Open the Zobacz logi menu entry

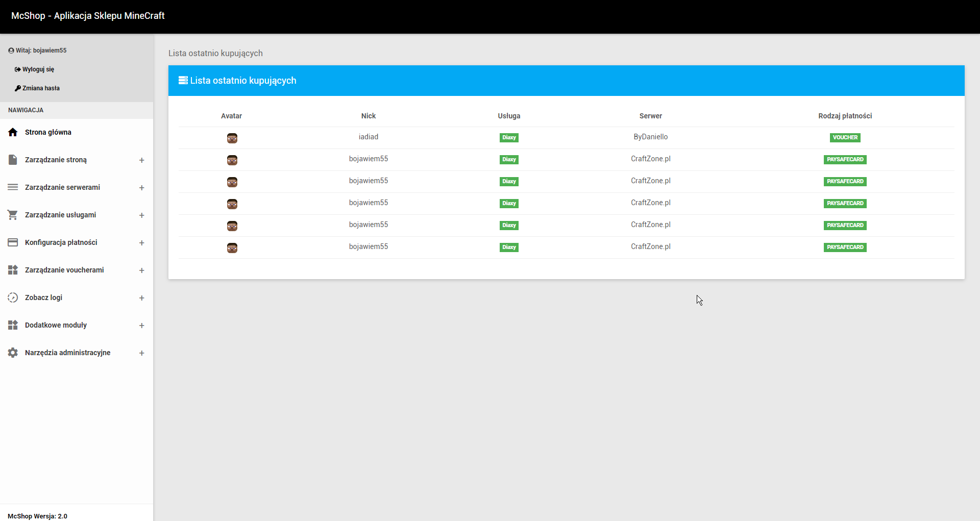click(x=43, y=297)
